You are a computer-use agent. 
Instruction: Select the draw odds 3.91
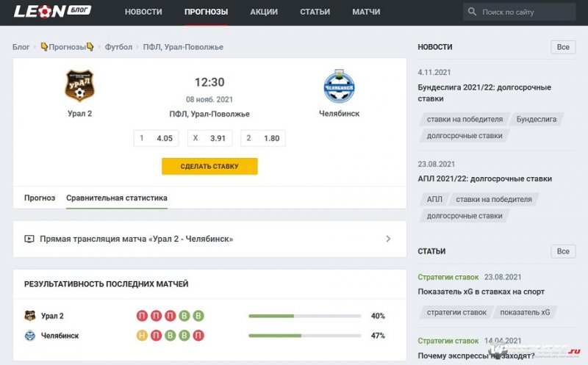(x=209, y=138)
